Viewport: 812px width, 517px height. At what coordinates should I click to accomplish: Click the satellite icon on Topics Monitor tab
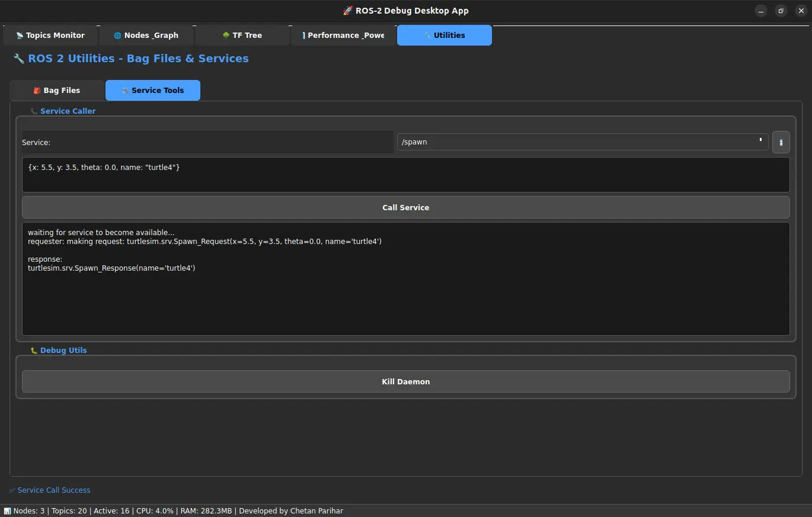(x=20, y=36)
